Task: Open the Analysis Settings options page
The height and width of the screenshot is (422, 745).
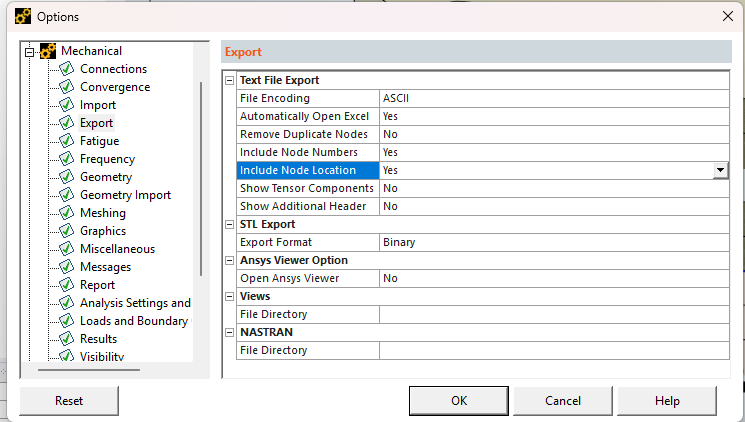Action: coord(135,303)
